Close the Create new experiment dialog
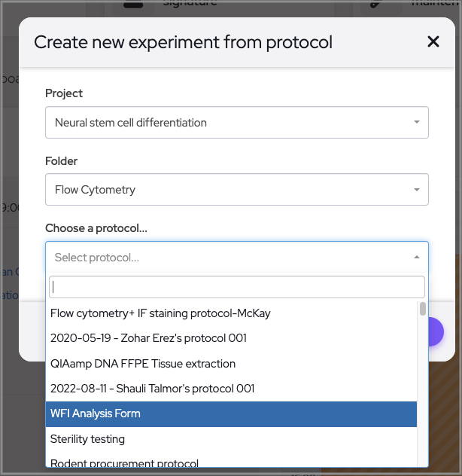This screenshot has width=462, height=476. 433,41
